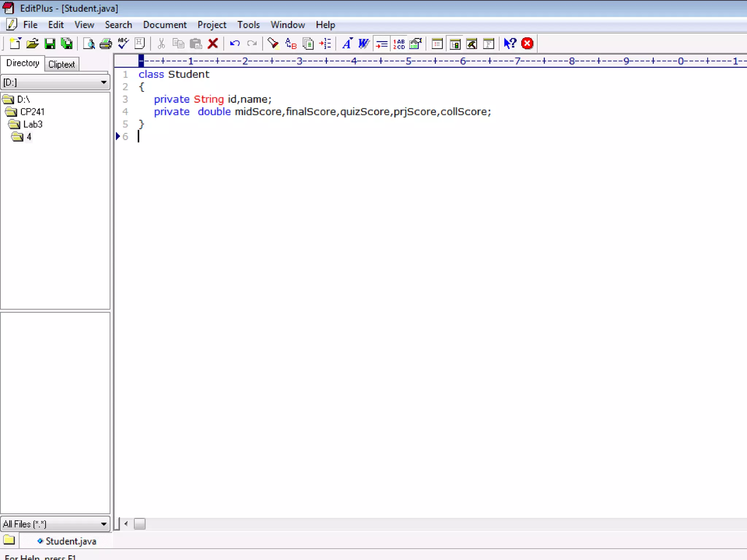747x560 pixels.
Task: Run spell check with the ABC icon
Action: click(123, 44)
